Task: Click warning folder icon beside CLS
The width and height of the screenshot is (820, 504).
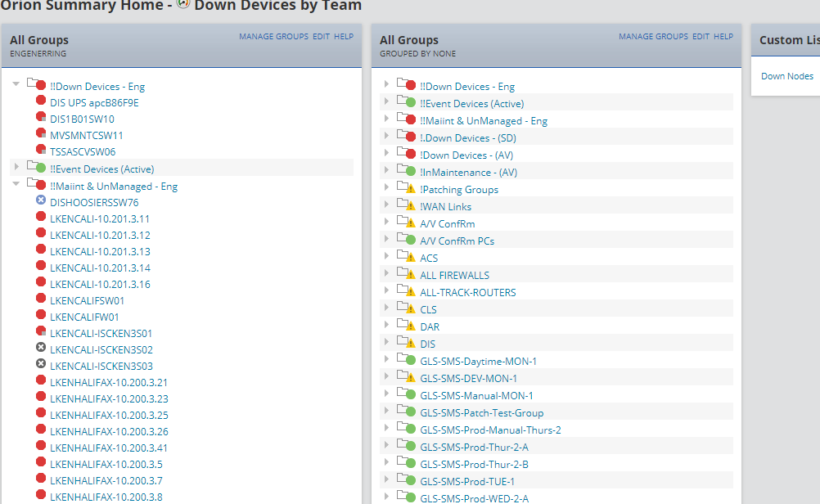Action: pos(407,307)
